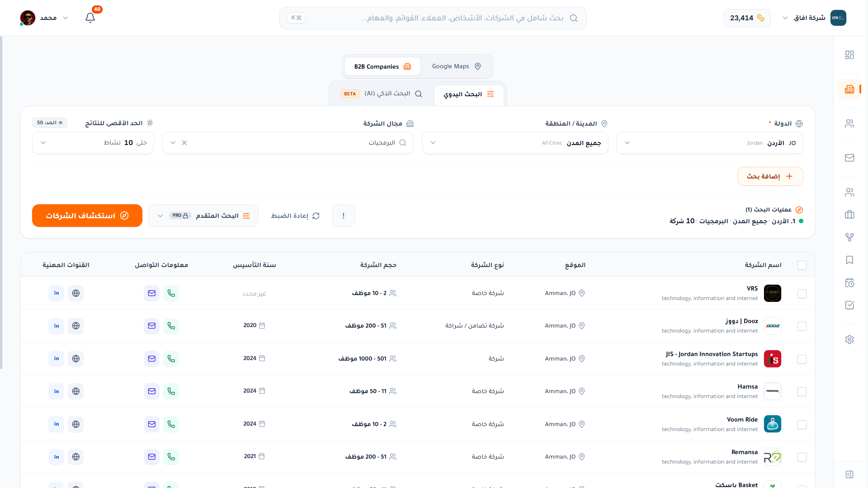Click the phone icon for VRS
Image resolution: width=868 pixels, height=488 pixels.
pyautogui.click(x=171, y=293)
